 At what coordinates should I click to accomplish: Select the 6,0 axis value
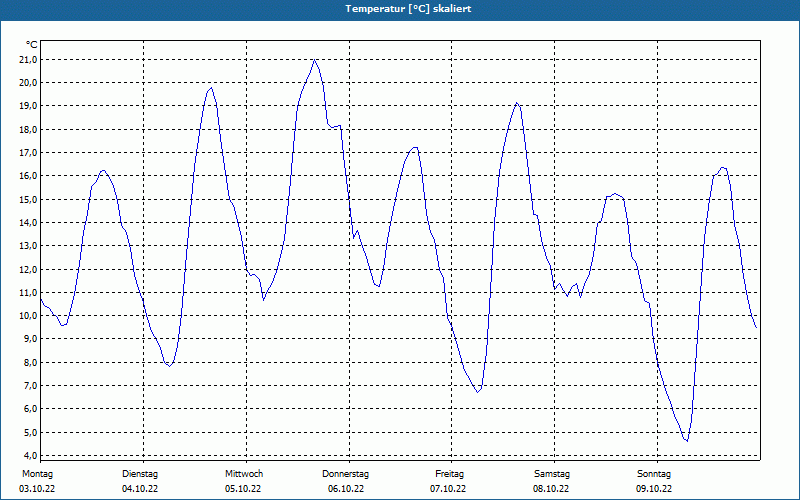coord(31,409)
